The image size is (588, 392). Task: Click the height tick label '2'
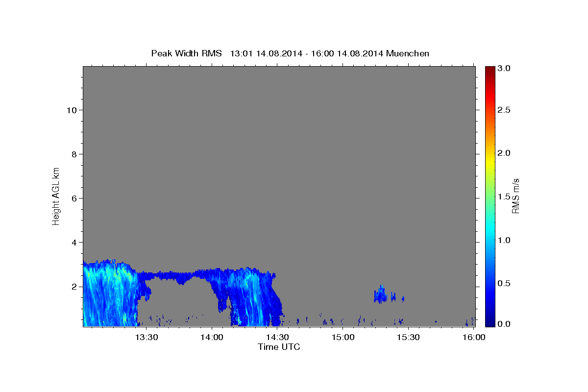[74, 287]
